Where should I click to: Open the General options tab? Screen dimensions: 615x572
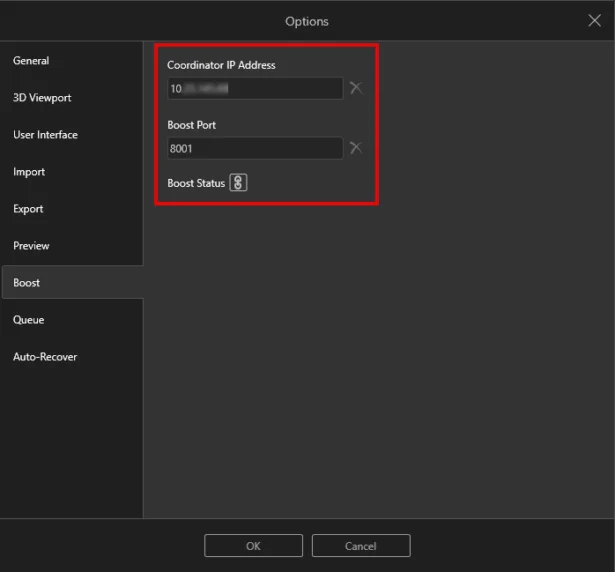click(x=31, y=61)
